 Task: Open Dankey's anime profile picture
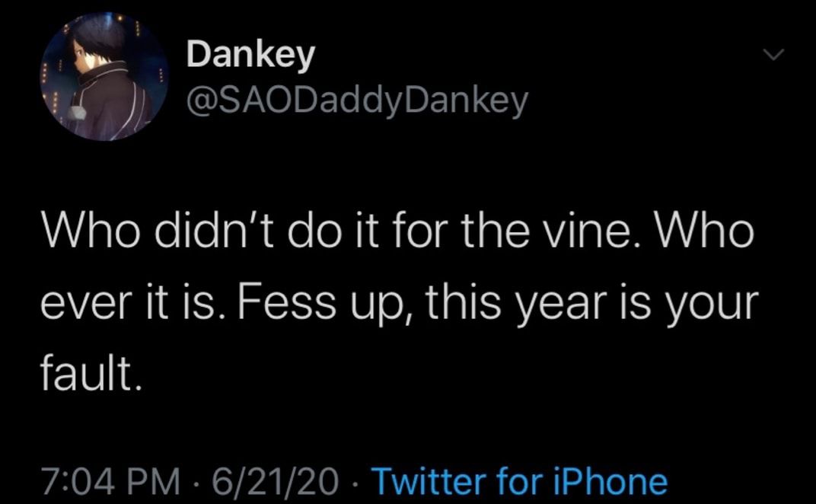(x=104, y=77)
